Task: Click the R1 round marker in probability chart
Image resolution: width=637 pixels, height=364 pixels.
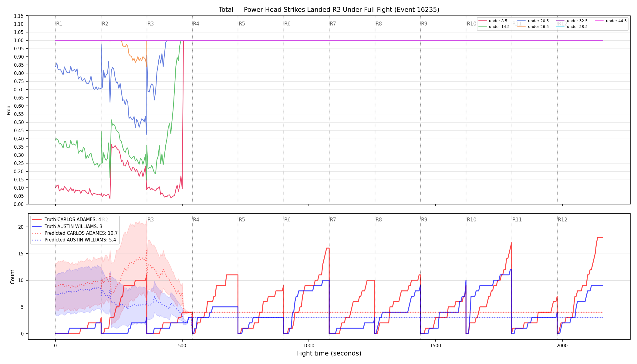Action: [59, 24]
